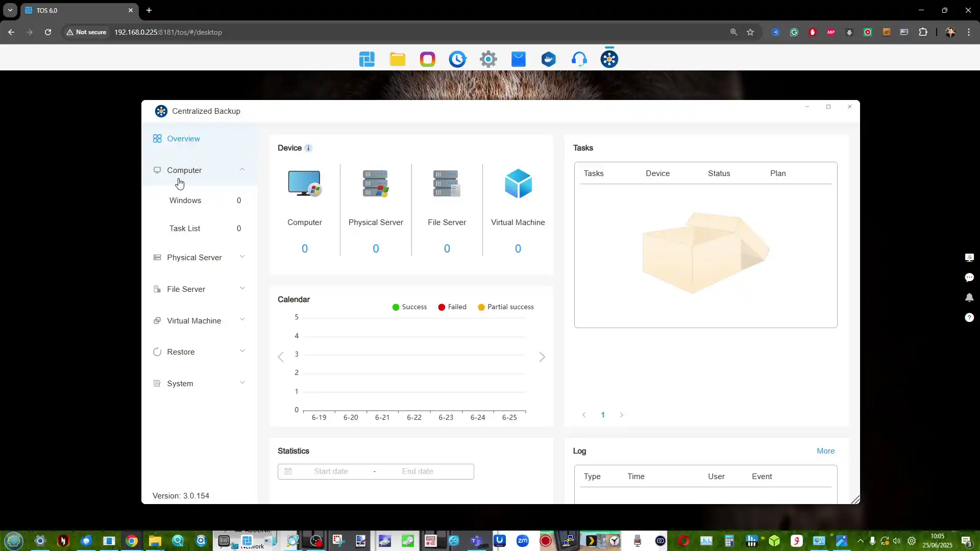Go to previous Tasks page
980x551 pixels.
coord(584,415)
